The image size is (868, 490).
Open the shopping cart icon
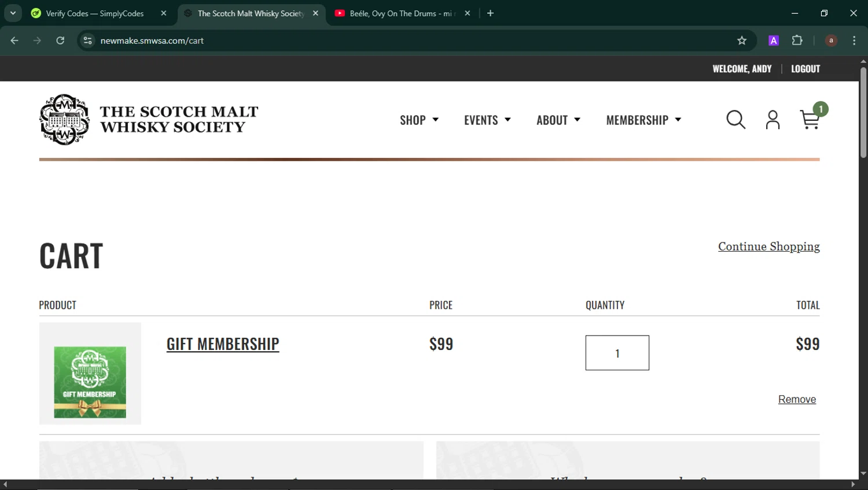point(810,119)
